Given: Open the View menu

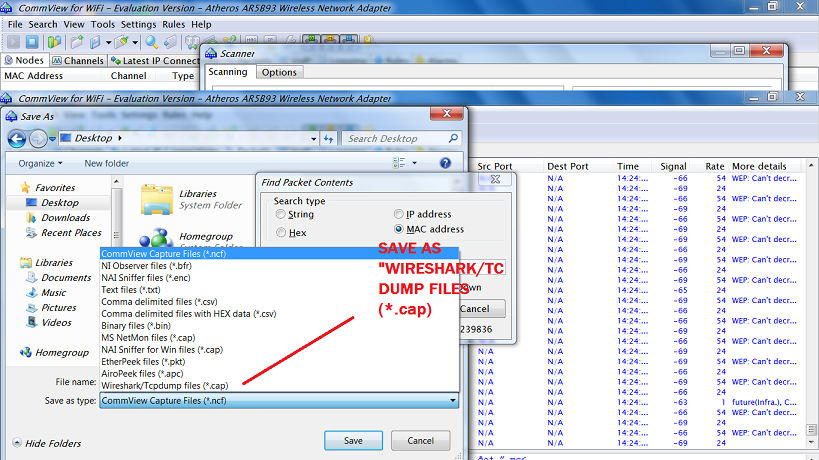Looking at the screenshot, I should click(x=74, y=25).
